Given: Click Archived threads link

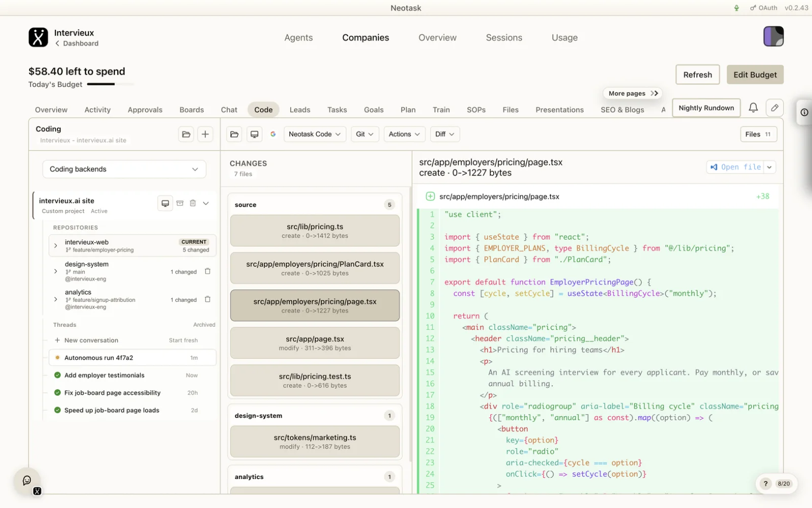Looking at the screenshot, I should [x=204, y=325].
